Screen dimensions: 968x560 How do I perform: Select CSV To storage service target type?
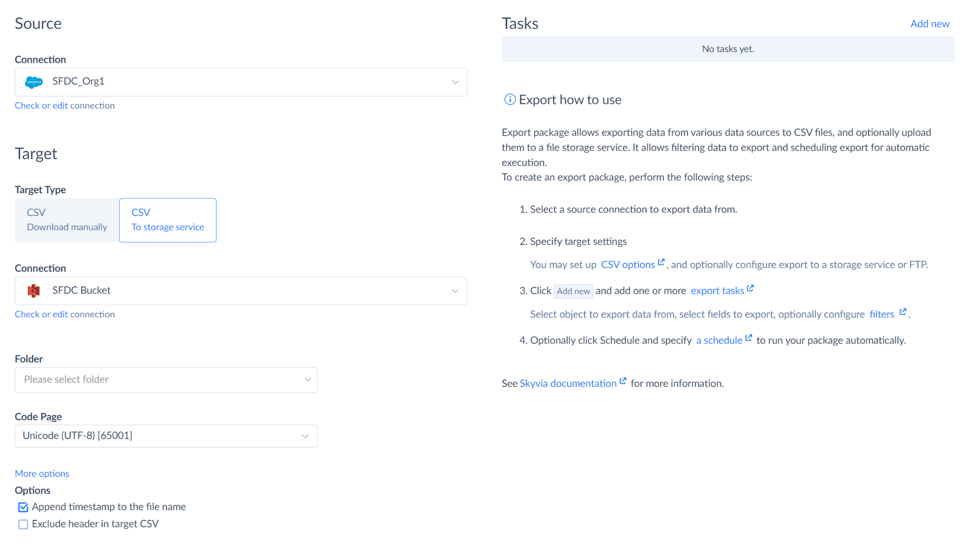point(168,220)
